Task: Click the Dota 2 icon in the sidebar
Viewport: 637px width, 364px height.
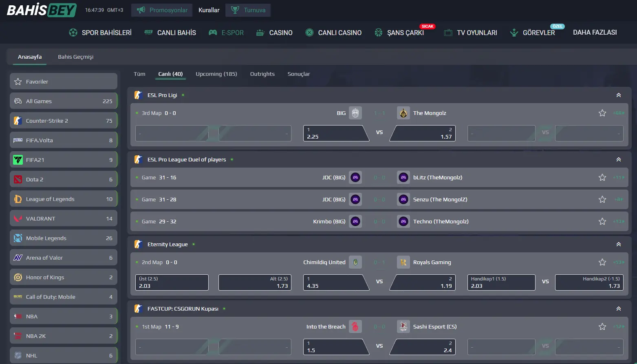Action: (x=18, y=179)
